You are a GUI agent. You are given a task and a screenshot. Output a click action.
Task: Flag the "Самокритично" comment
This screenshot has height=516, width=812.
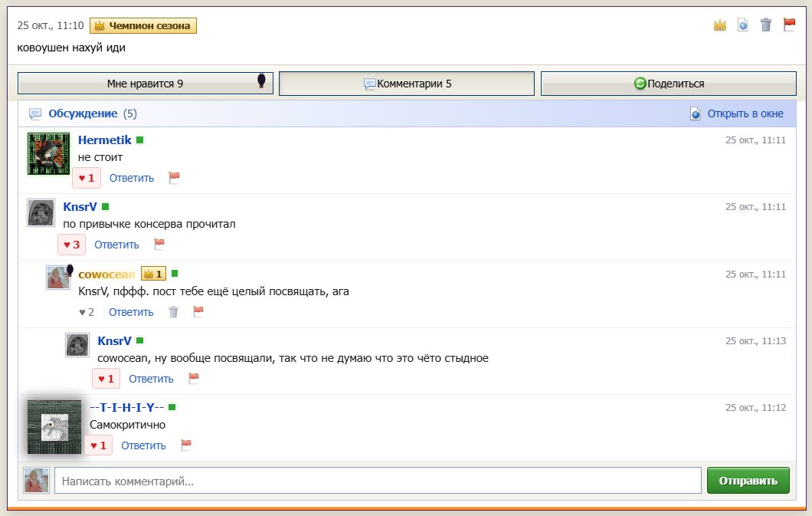(x=186, y=445)
